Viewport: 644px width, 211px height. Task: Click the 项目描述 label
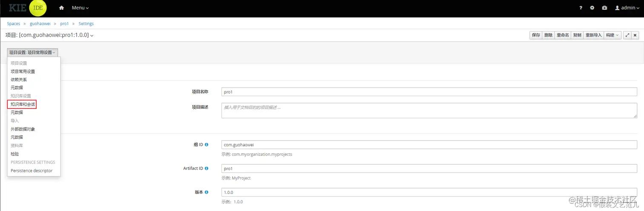[x=200, y=107]
